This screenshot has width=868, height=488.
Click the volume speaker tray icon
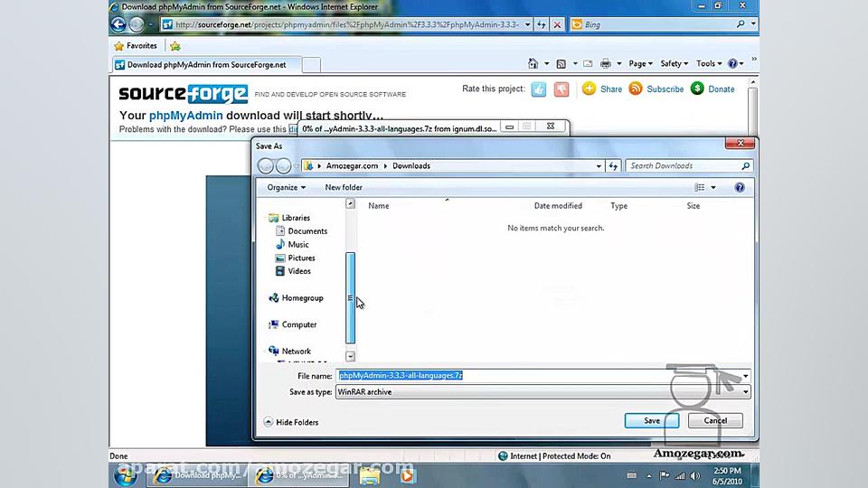(x=696, y=476)
